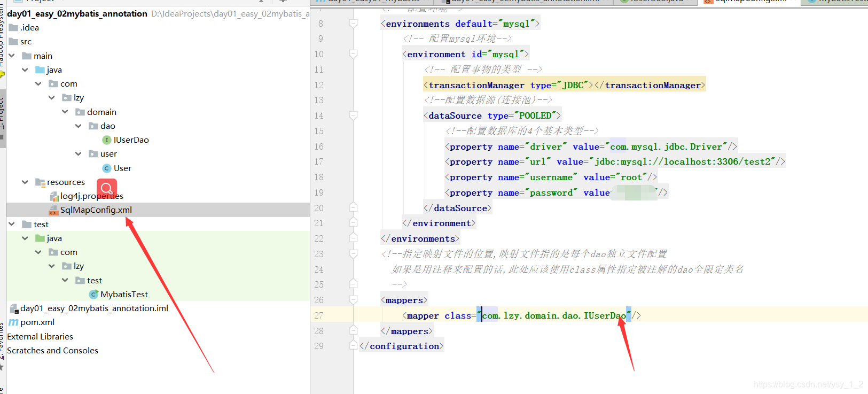Click the closing environment tag on line 21
The height and width of the screenshot is (394, 868).
439,223
